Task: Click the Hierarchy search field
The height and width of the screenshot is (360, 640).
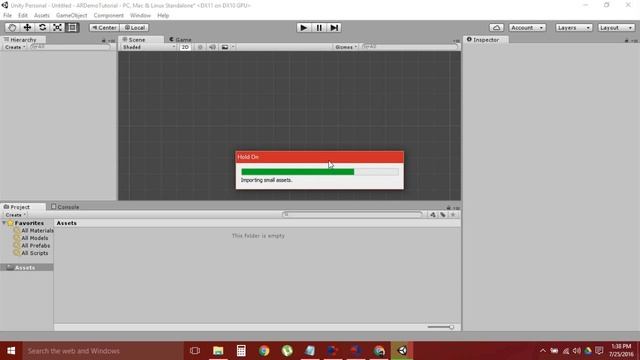Action: (x=70, y=47)
